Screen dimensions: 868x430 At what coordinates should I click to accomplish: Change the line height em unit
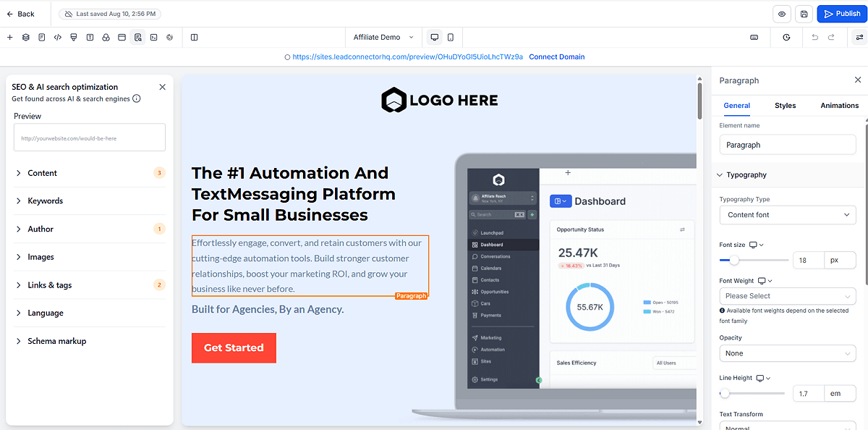click(x=841, y=394)
